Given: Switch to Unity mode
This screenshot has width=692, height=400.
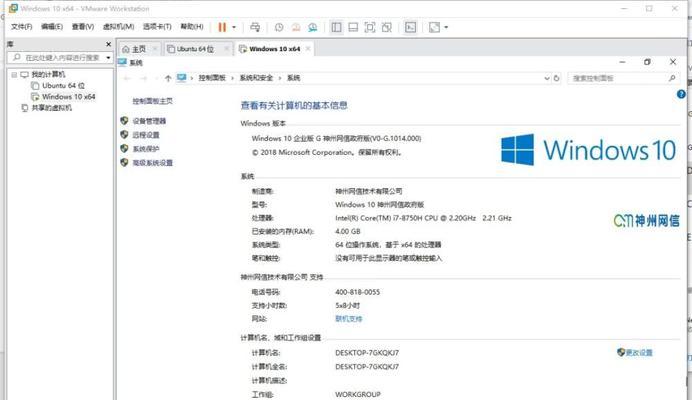Looking at the screenshot, I should click(387, 27).
